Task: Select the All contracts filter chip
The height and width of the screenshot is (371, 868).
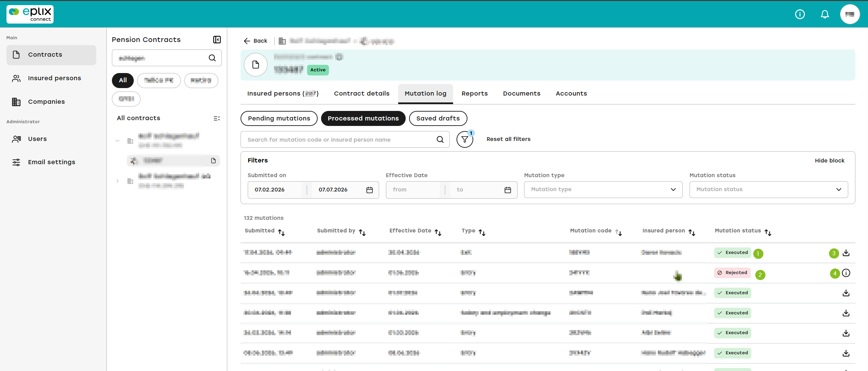Action: tap(123, 80)
